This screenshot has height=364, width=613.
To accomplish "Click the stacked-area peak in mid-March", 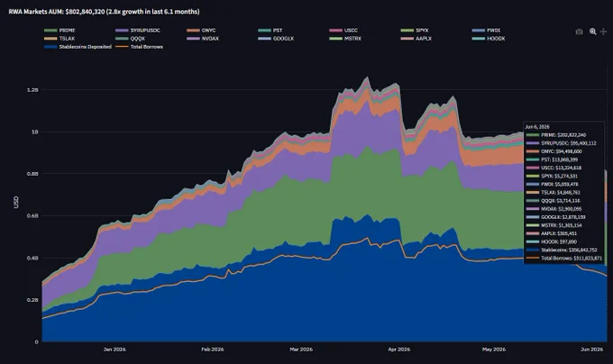I will coord(366,77).
